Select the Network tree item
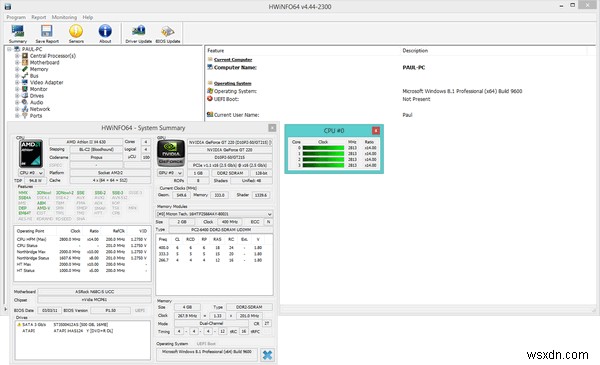 40,109
